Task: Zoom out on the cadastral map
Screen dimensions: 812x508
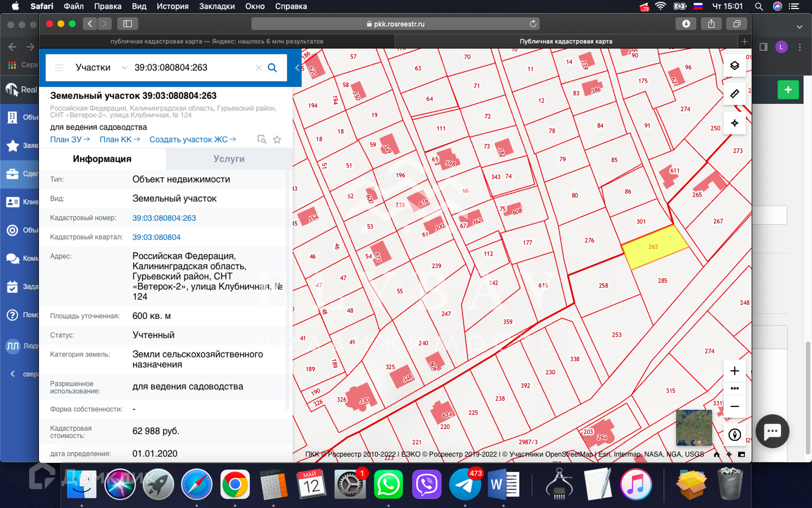Action: [x=734, y=406]
